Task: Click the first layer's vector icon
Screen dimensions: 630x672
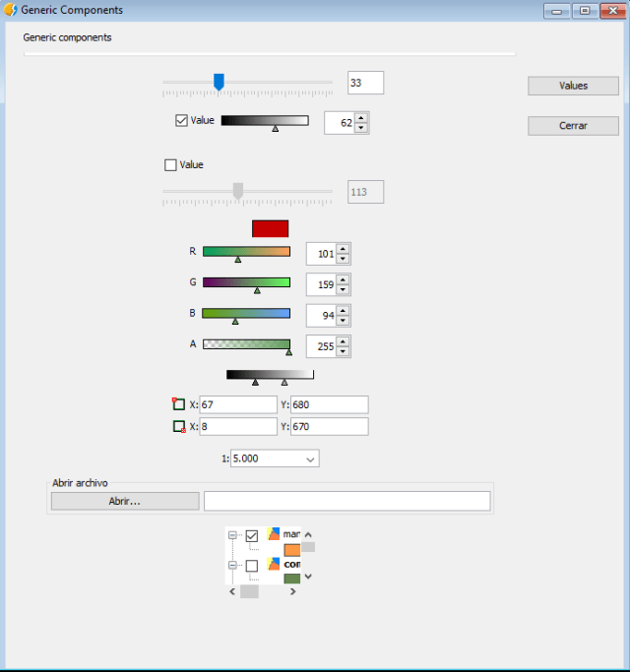Action: tap(274, 533)
